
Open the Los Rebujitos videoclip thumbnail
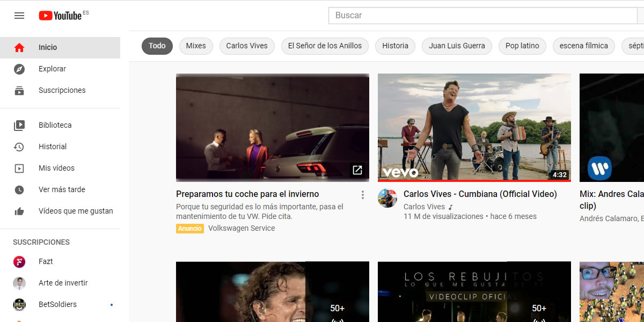coord(474,291)
